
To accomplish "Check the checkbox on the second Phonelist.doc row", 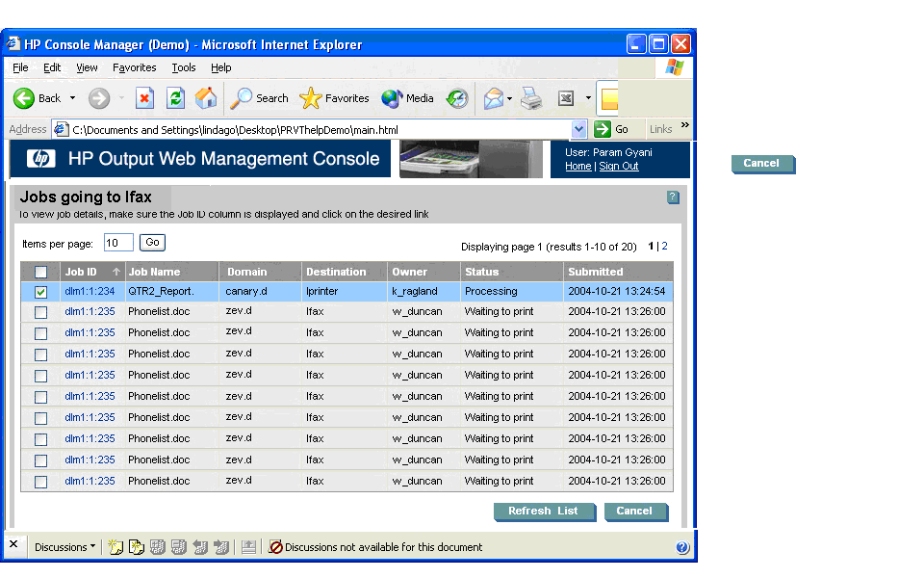I will click(x=40, y=332).
